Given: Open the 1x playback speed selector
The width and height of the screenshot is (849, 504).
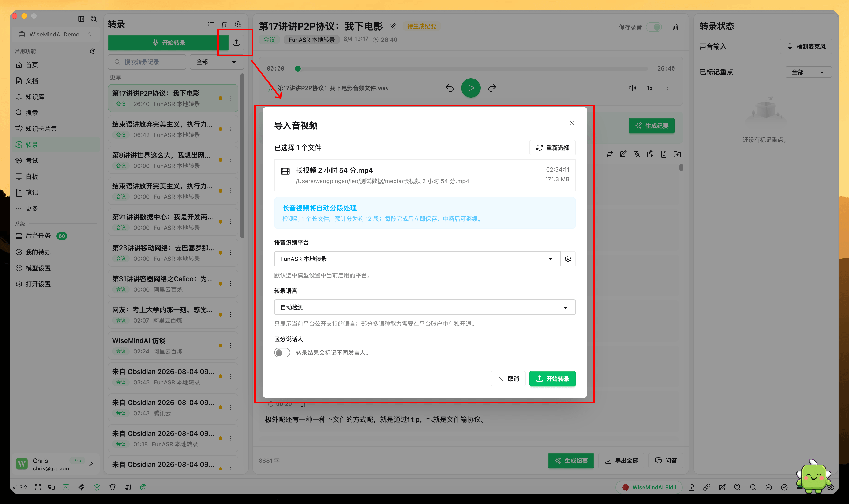Looking at the screenshot, I should pyautogui.click(x=650, y=88).
